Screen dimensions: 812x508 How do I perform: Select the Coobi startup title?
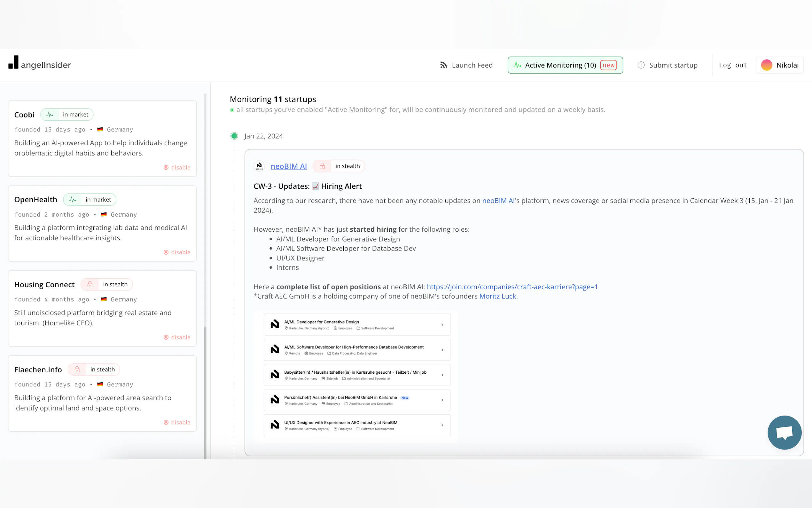click(25, 115)
